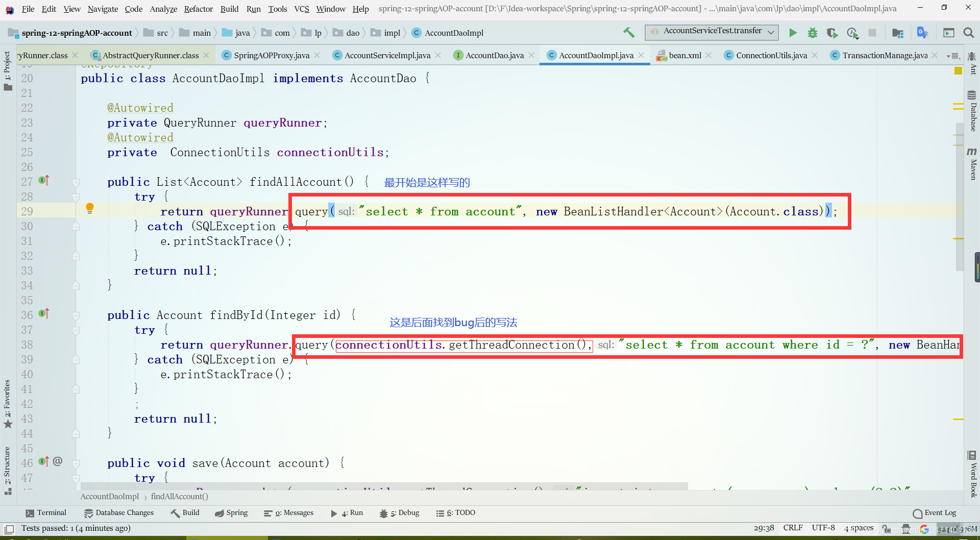Click the yellow inspection indicator at top of gutter
Screen dimensions: 980x540
pos(958,71)
